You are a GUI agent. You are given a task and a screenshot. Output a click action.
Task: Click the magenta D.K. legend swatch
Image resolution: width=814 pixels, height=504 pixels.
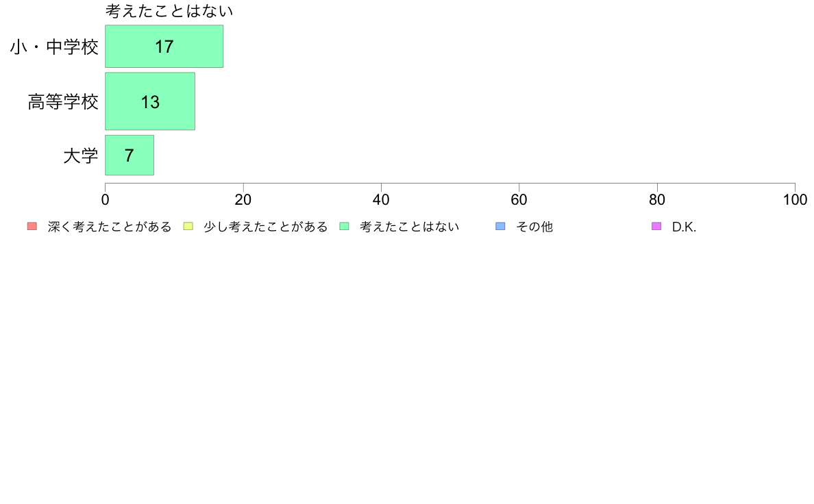[x=656, y=226]
